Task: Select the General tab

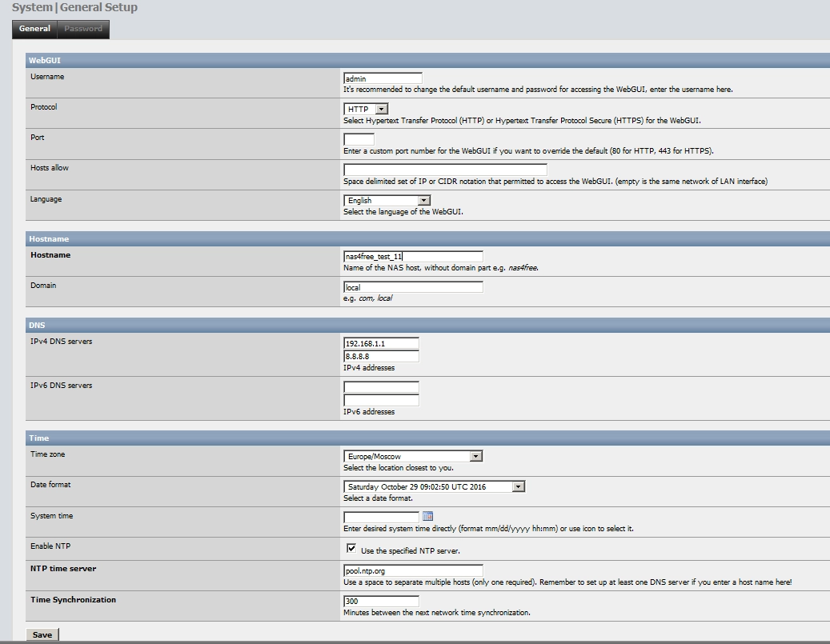Action: pyautogui.click(x=34, y=29)
